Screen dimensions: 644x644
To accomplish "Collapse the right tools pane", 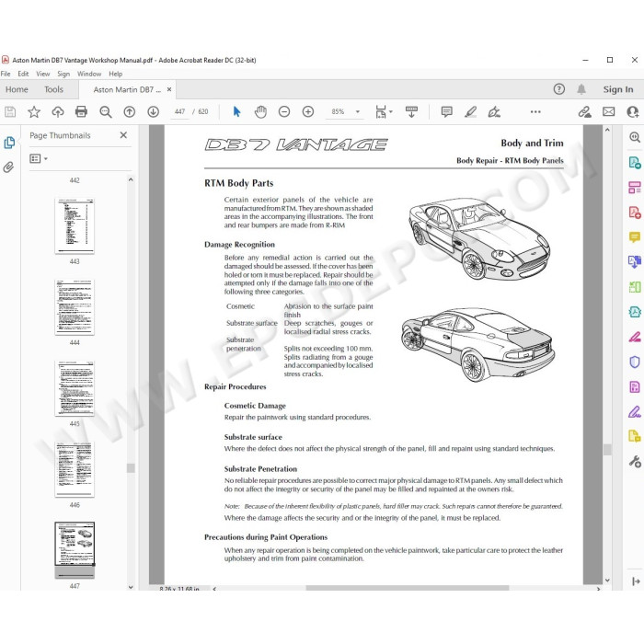I will tap(636, 581).
